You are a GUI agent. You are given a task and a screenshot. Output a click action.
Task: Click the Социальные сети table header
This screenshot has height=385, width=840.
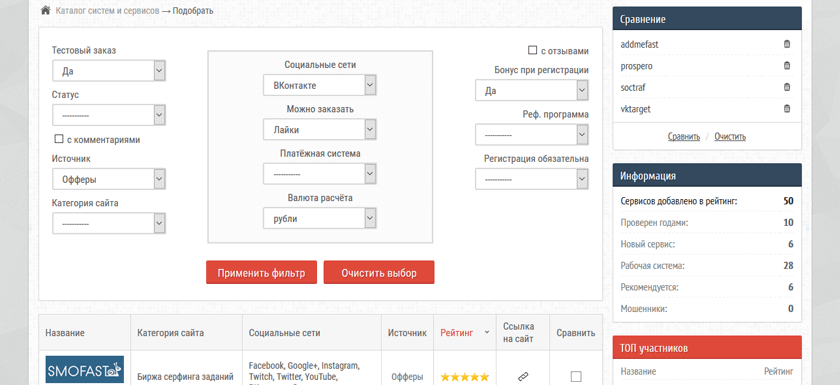284,333
